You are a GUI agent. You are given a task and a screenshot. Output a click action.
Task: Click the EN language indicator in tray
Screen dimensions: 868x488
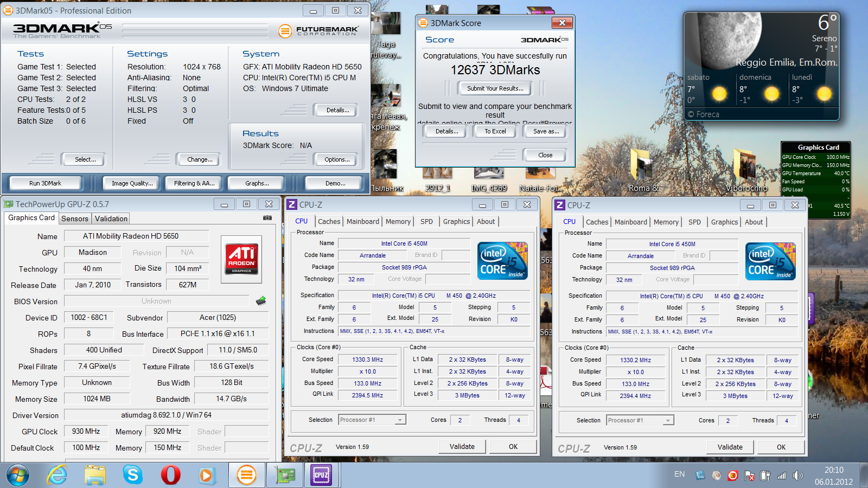[679, 474]
